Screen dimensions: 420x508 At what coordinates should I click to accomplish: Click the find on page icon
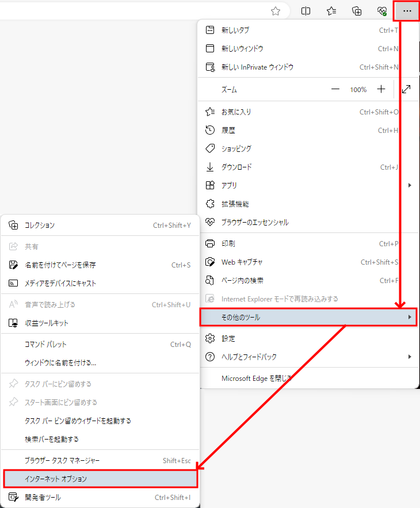click(x=210, y=280)
